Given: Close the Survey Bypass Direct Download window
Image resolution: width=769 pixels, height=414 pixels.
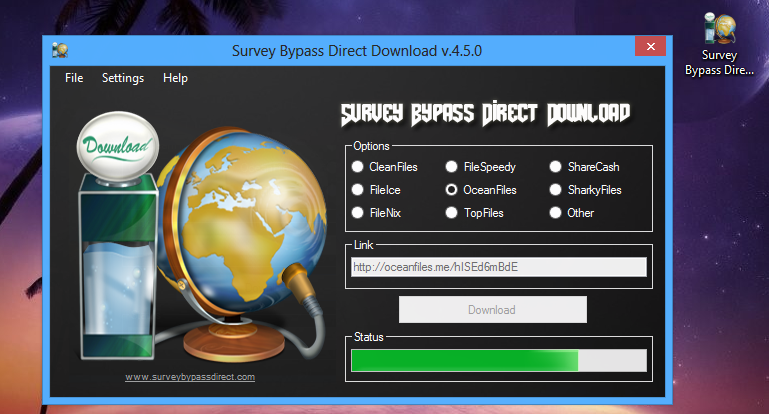Looking at the screenshot, I should [x=650, y=46].
